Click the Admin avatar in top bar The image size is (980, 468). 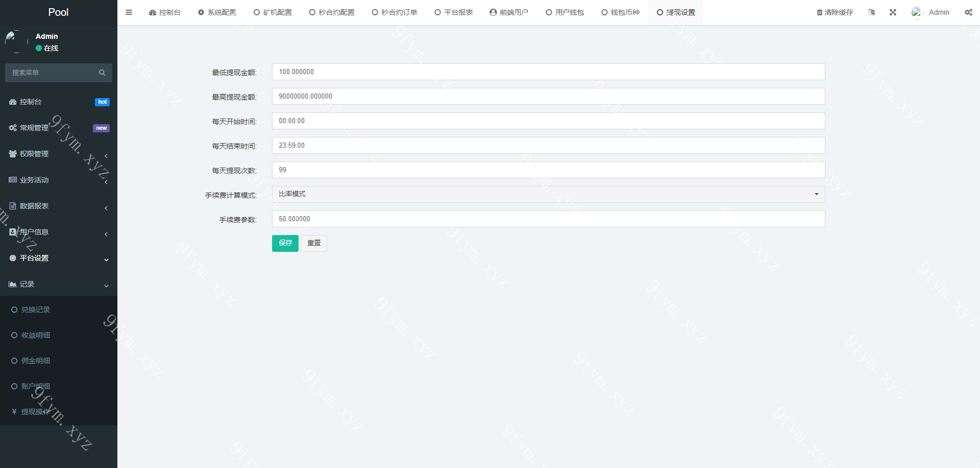tap(917, 12)
